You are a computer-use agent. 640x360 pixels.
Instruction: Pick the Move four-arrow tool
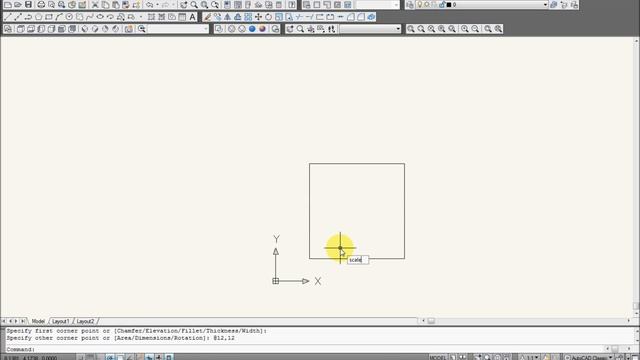pyautogui.click(x=258, y=17)
